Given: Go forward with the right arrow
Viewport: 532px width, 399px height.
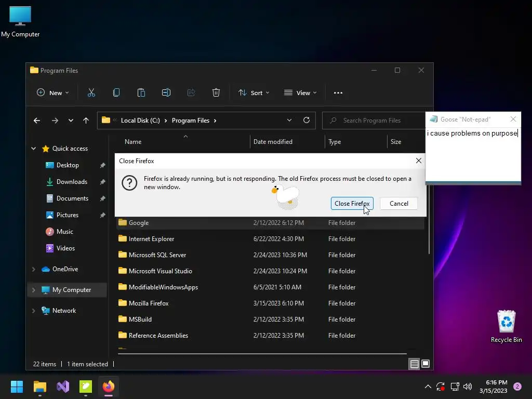Looking at the screenshot, I should point(55,121).
